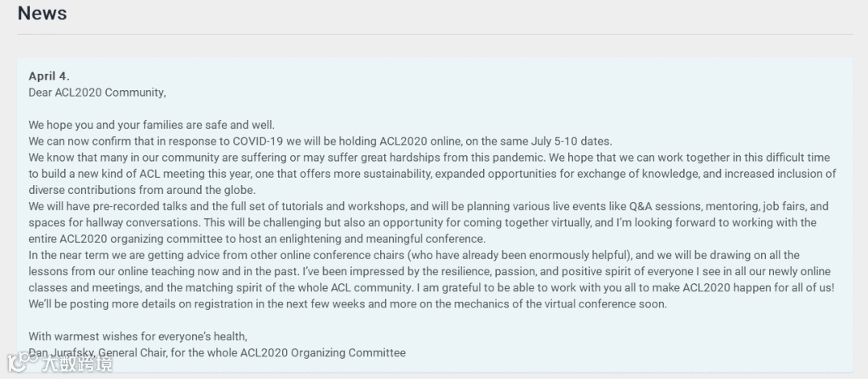The height and width of the screenshot is (379, 868).
Task: Click the text about details on registration
Action: [348, 304]
